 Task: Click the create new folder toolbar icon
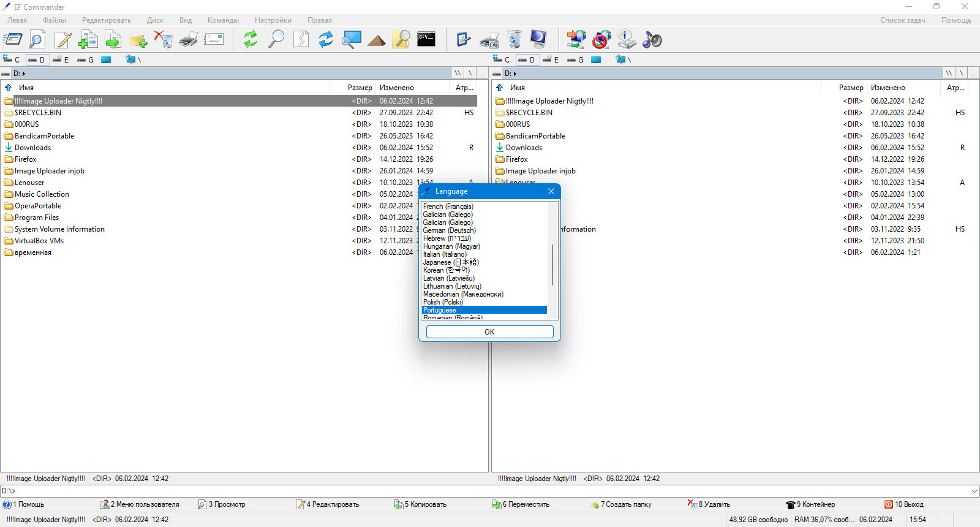[138, 40]
